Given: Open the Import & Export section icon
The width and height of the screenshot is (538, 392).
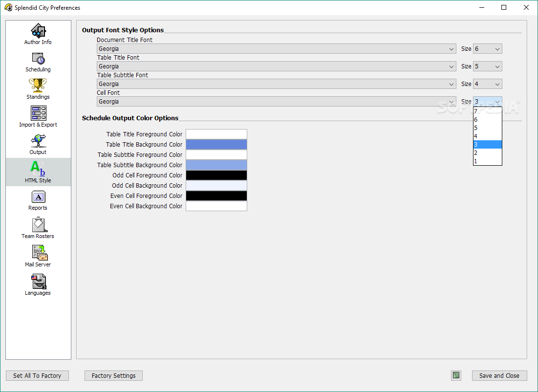Looking at the screenshot, I should pyautogui.click(x=38, y=113).
